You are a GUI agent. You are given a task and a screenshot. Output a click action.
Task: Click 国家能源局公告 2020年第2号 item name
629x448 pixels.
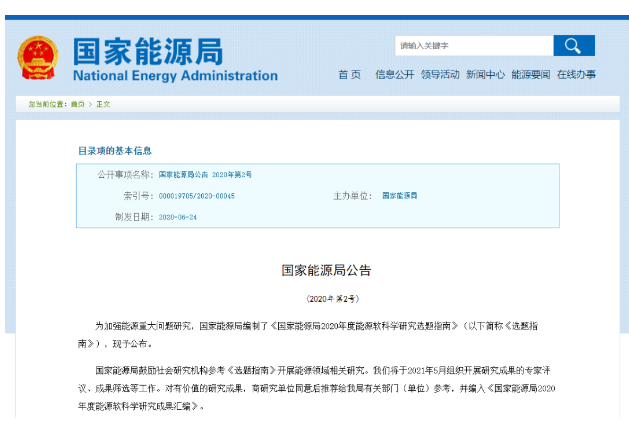pyautogui.click(x=205, y=174)
